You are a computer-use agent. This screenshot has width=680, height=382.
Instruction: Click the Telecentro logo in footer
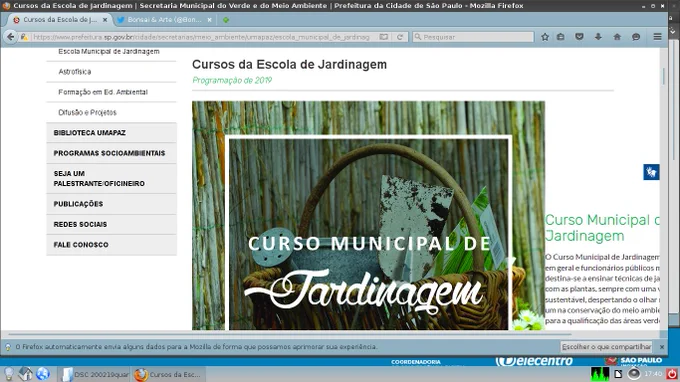click(534, 361)
